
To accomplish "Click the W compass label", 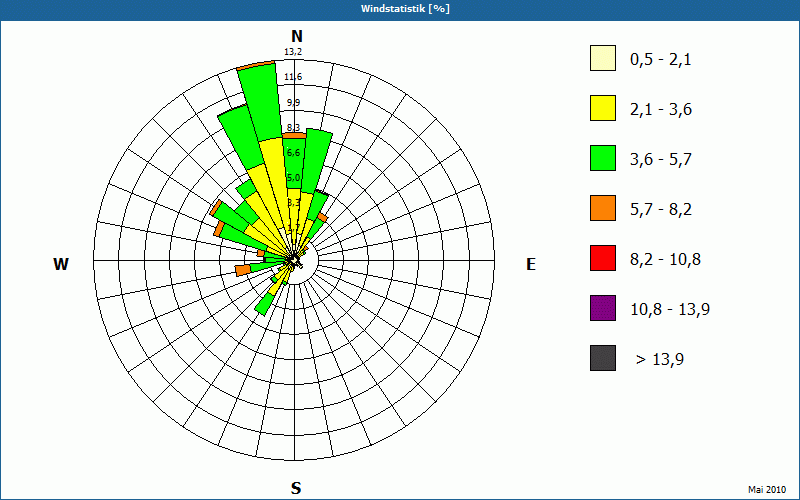I will point(61,264).
